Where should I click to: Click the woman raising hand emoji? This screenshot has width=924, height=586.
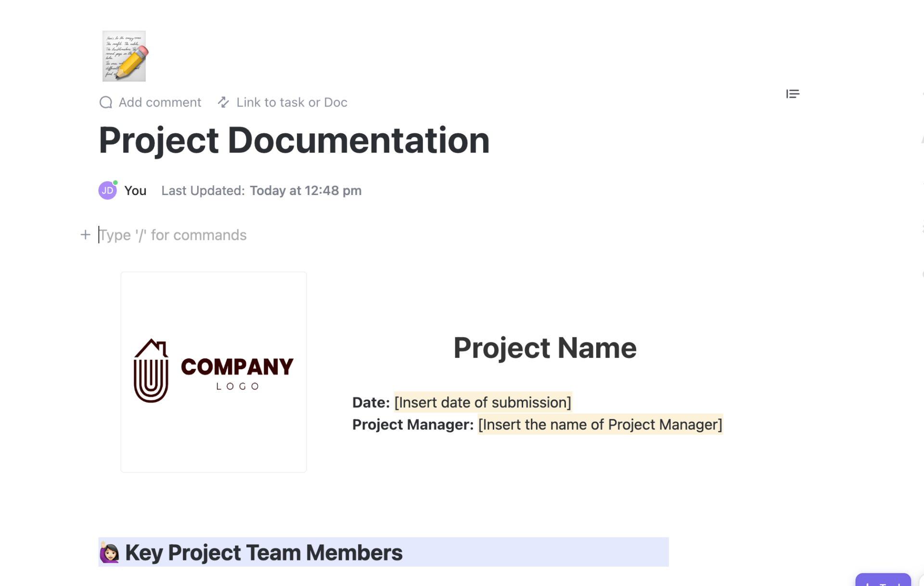109,552
